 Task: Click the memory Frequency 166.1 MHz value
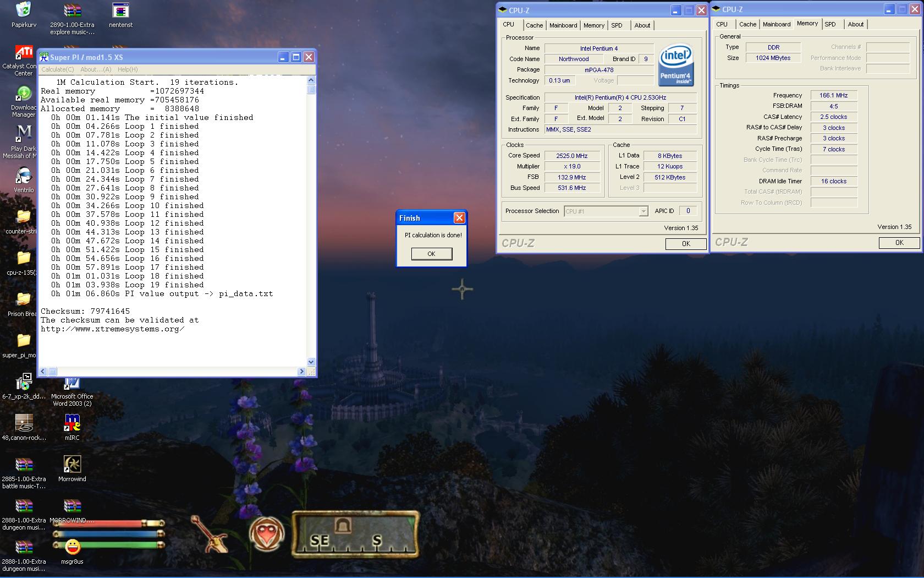[834, 95]
